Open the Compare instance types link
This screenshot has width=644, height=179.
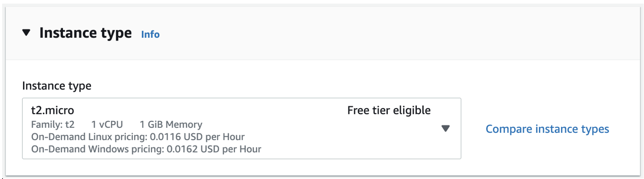pyautogui.click(x=547, y=129)
